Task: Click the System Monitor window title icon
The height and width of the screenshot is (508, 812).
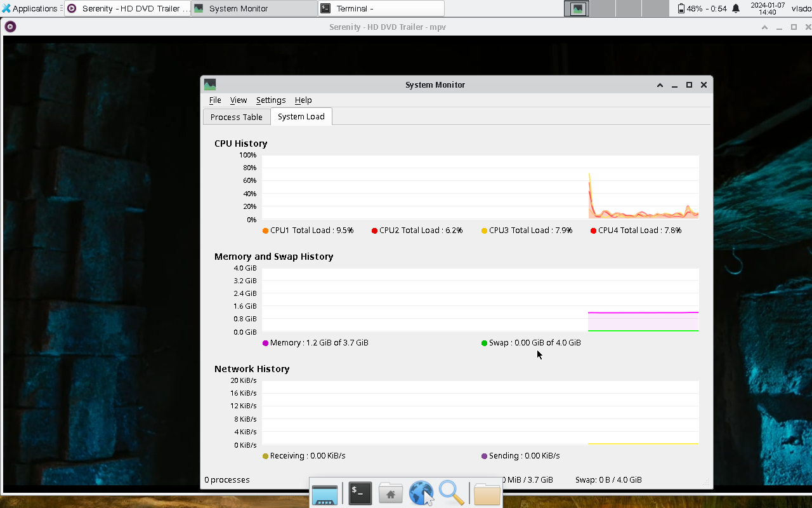Action: (210, 84)
